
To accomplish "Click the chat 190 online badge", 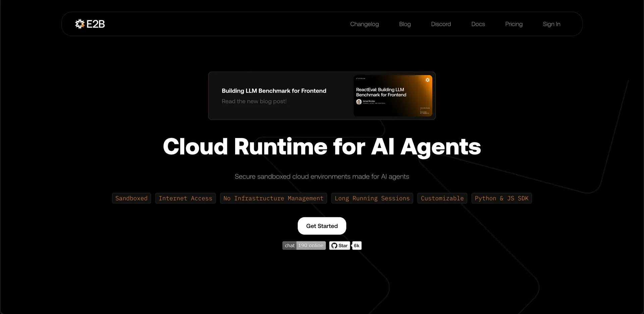I will [304, 246].
